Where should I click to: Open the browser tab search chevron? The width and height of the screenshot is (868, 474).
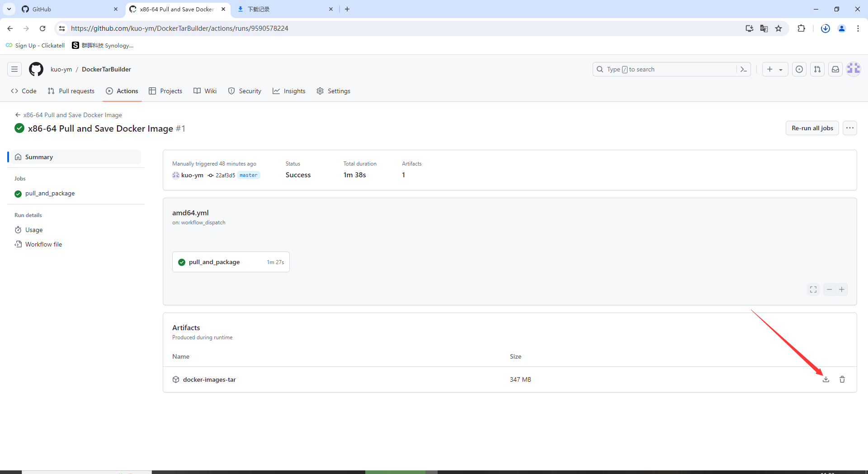coord(9,9)
